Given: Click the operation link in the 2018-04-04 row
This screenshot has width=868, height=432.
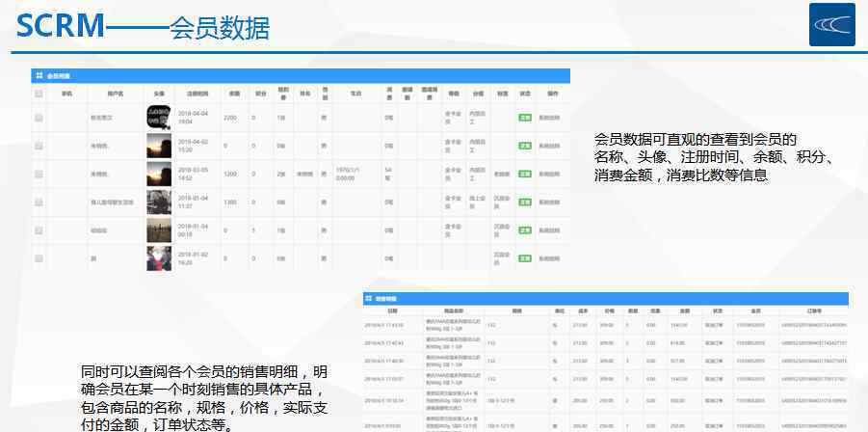Looking at the screenshot, I should [x=550, y=118].
